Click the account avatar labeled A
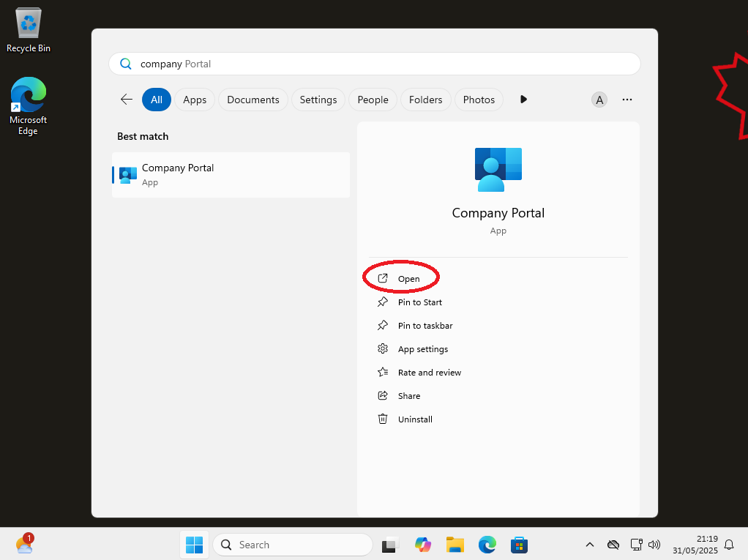 [x=599, y=100]
